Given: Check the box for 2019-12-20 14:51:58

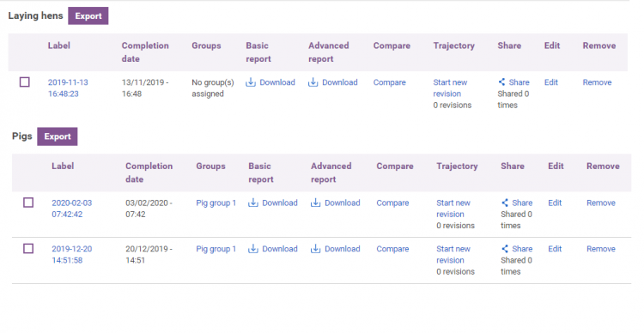Looking at the screenshot, I should (x=28, y=249).
